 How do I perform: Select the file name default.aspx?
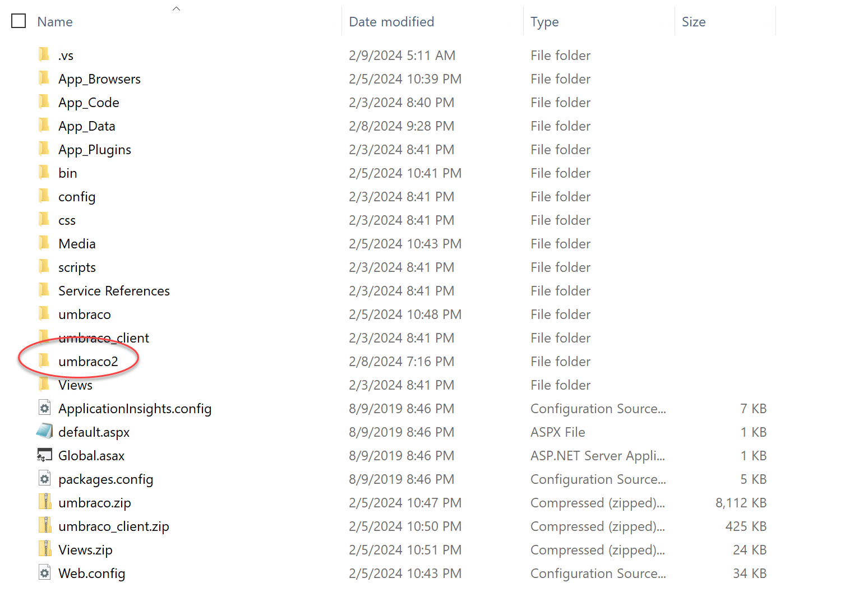94,432
